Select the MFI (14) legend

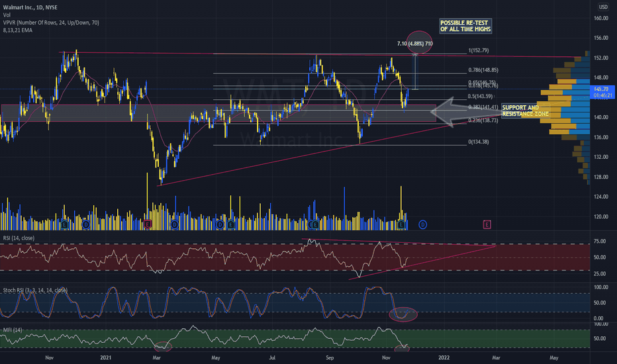13,330
